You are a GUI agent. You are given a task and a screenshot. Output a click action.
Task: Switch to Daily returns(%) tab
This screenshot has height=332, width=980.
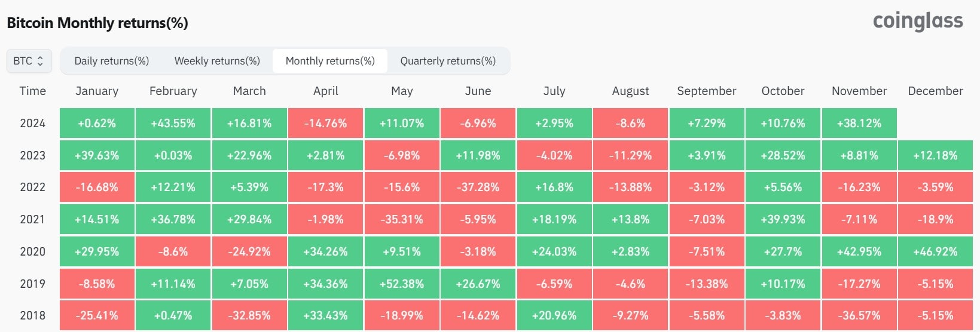tap(112, 61)
